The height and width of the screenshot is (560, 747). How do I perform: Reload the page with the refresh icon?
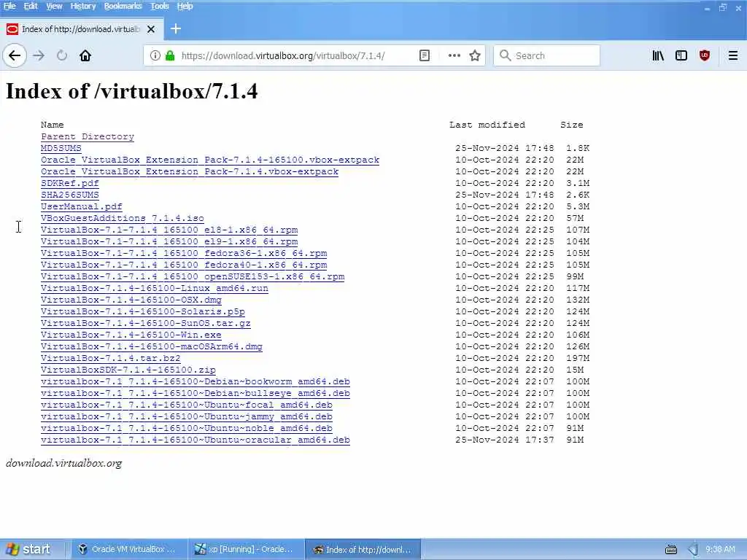pos(62,55)
